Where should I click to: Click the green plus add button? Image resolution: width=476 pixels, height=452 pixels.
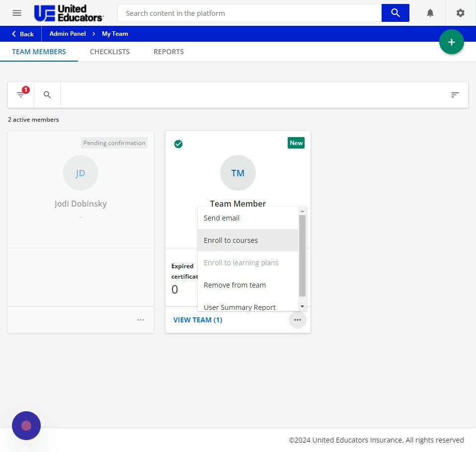tap(452, 42)
